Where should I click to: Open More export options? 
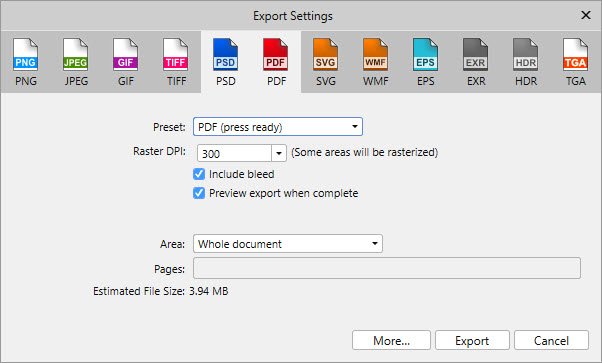(391, 340)
